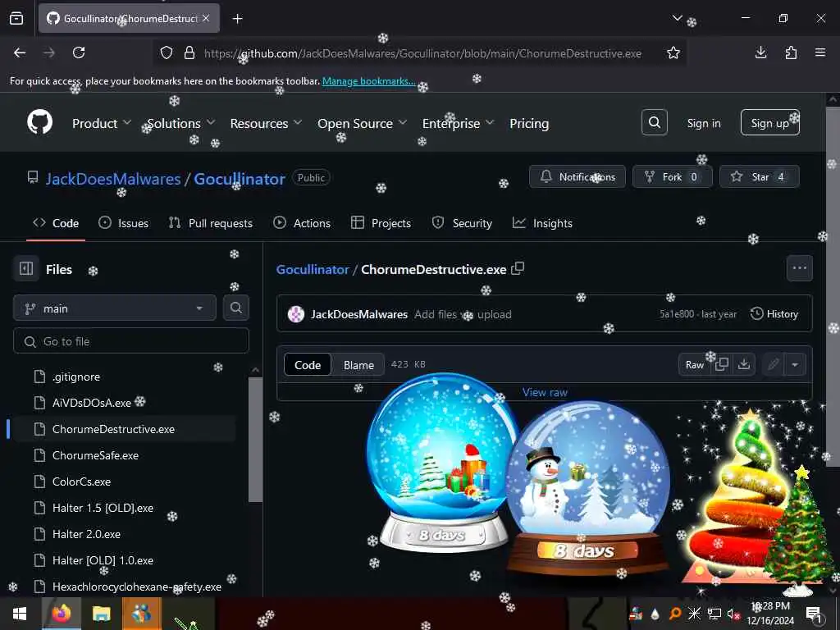Go back with the back arrow
This screenshot has height=630, width=840.
[x=20, y=52]
